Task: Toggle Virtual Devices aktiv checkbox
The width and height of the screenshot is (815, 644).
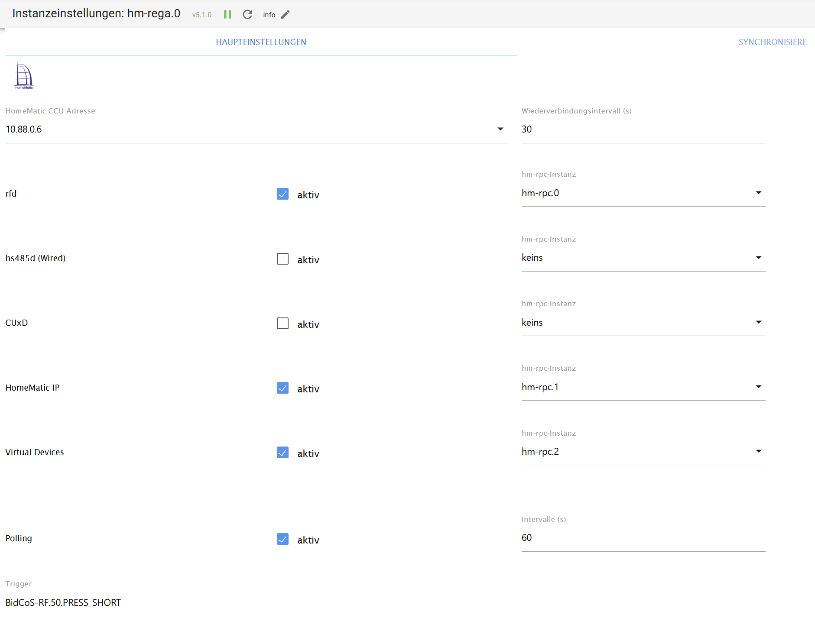Action: point(282,453)
